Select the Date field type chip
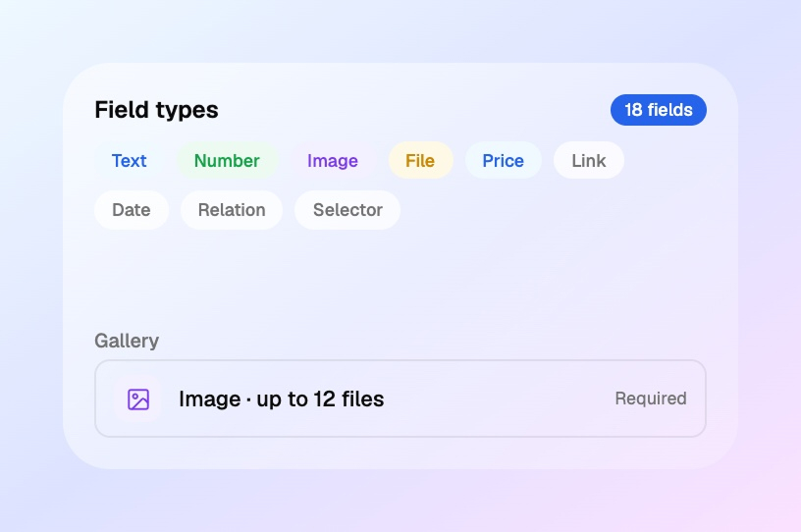 (x=132, y=210)
